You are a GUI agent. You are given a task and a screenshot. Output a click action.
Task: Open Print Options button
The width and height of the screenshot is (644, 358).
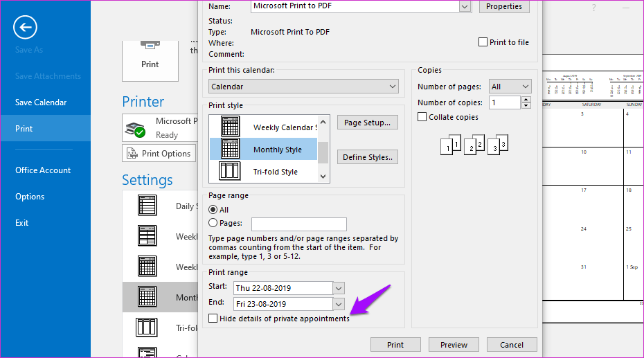click(x=159, y=153)
